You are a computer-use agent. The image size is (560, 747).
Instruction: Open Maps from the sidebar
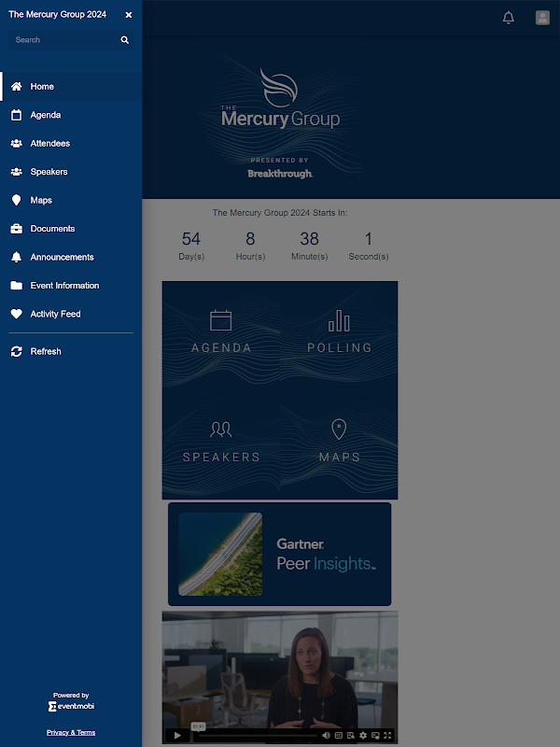pos(72,200)
